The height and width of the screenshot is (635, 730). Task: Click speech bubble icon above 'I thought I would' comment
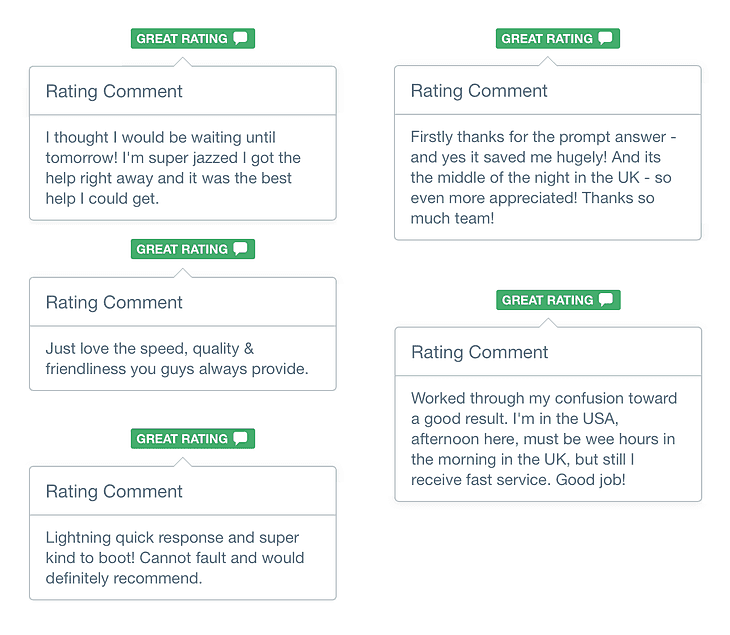(x=240, y=38)
